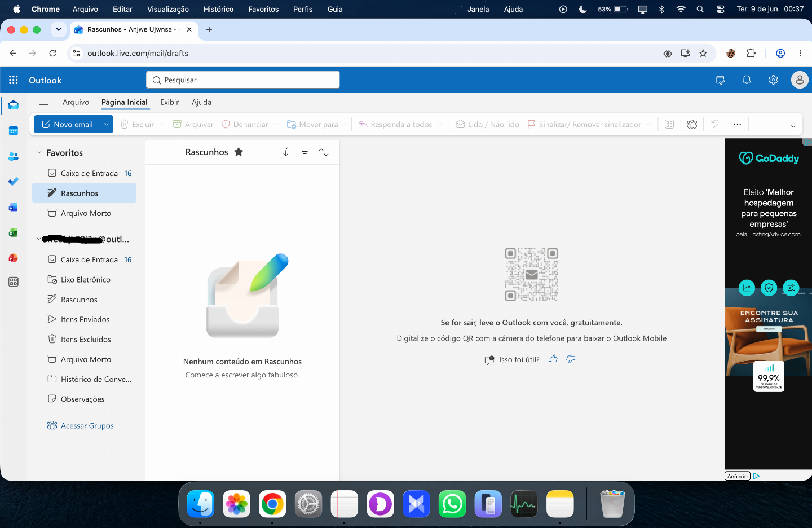
Task: Open My Day icon in header
Action: [x=720, y=80]
